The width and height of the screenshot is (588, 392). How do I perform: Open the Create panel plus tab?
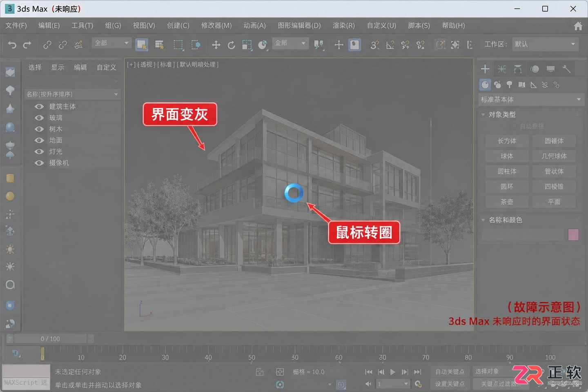pyautogui.click(x=485, y=69)
